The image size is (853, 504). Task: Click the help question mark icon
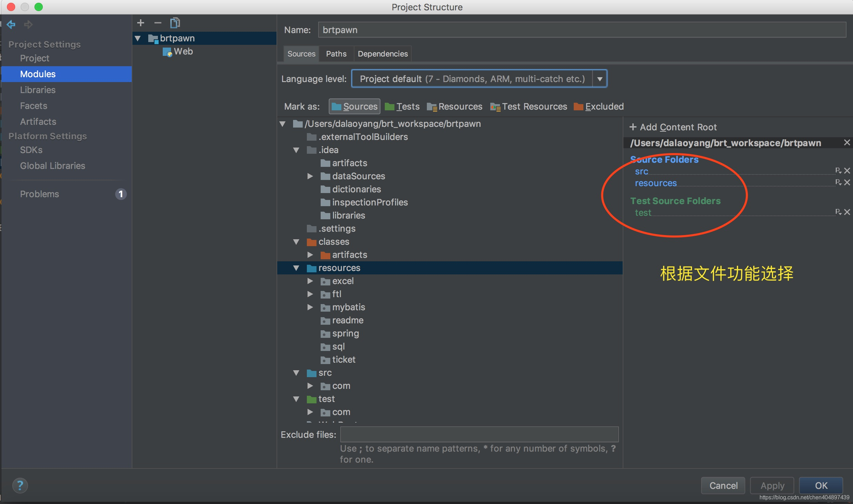(x=20, y=485)
